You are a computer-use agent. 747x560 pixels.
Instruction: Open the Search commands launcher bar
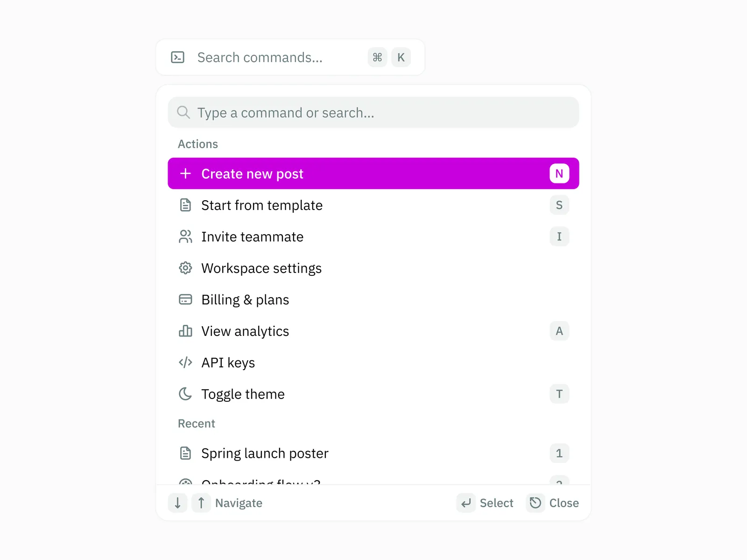point(280,57)
